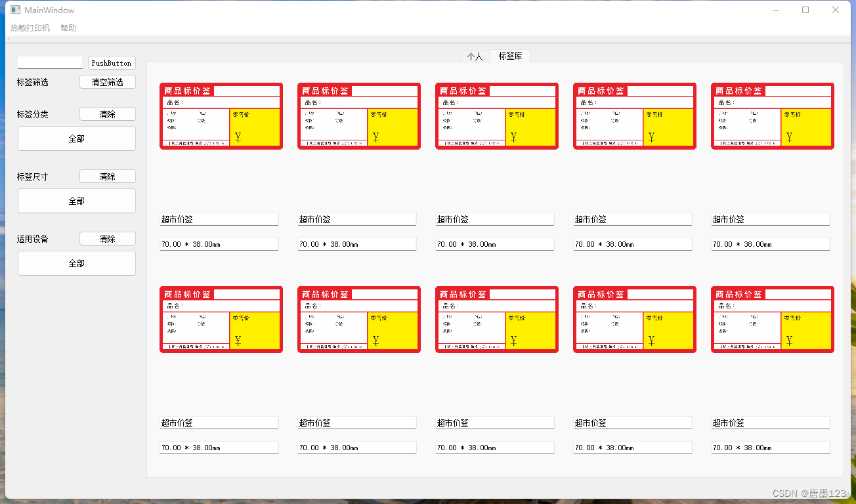Click the 清空筛选 button
The image size is (856, 504).
108,82
